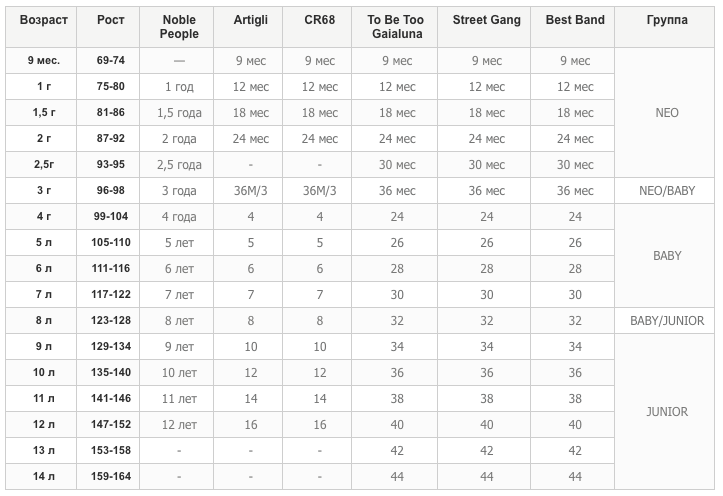This screenshot has height=496, width=723.
Task: Click the Возраст column header
Action: (44, 20)
